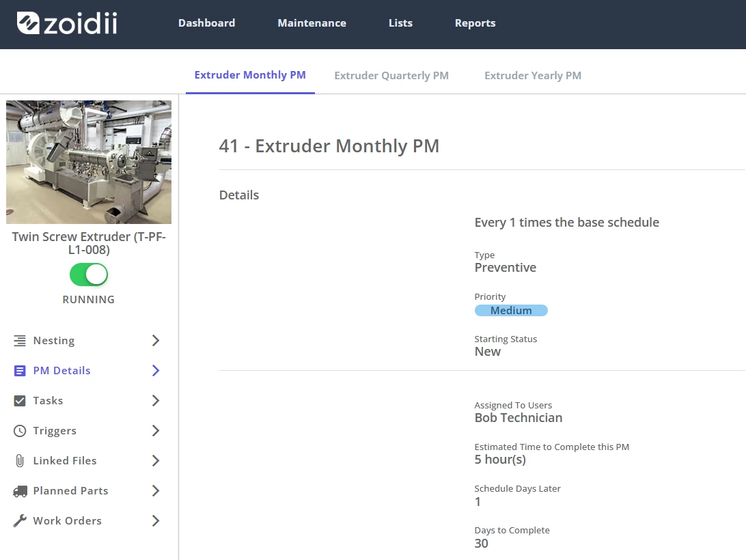Expand the Work Orders chevron arrow
Viewport: 746px width, 560px height.
pos(156,520)
